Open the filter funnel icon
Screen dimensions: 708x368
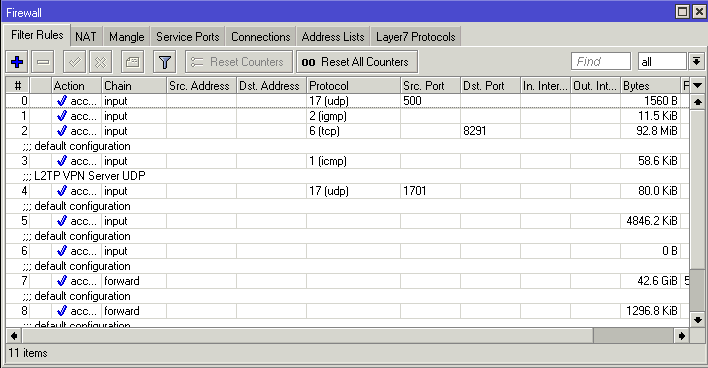click(x=165, y=62)
